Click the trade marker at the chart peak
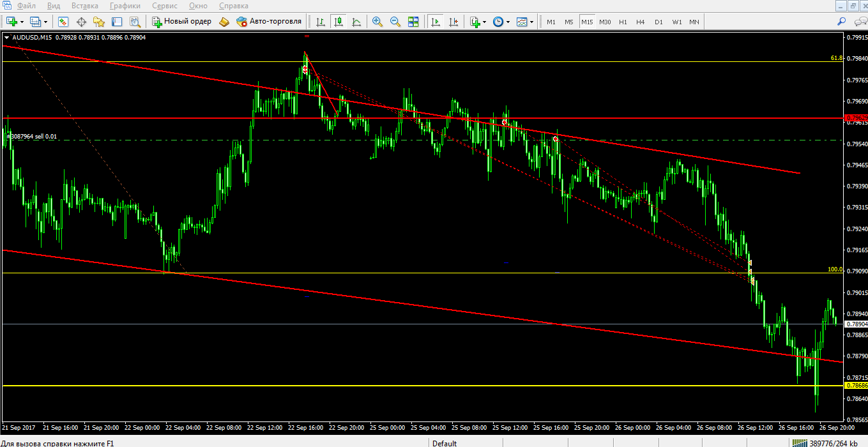The width and height of the screenshot is (868, 447). (305, 68)
